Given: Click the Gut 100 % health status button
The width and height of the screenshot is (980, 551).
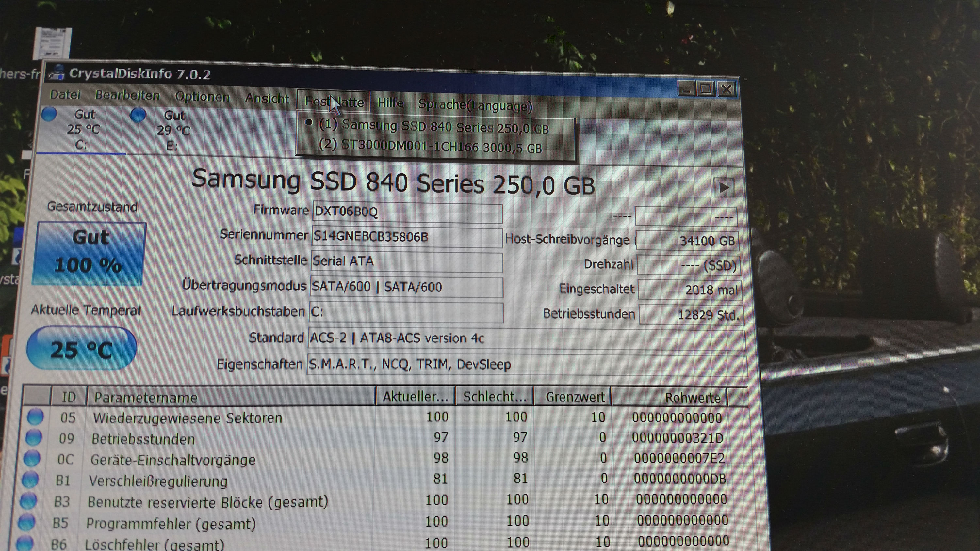Looking at the screenshot, I should tap(89, 253).
